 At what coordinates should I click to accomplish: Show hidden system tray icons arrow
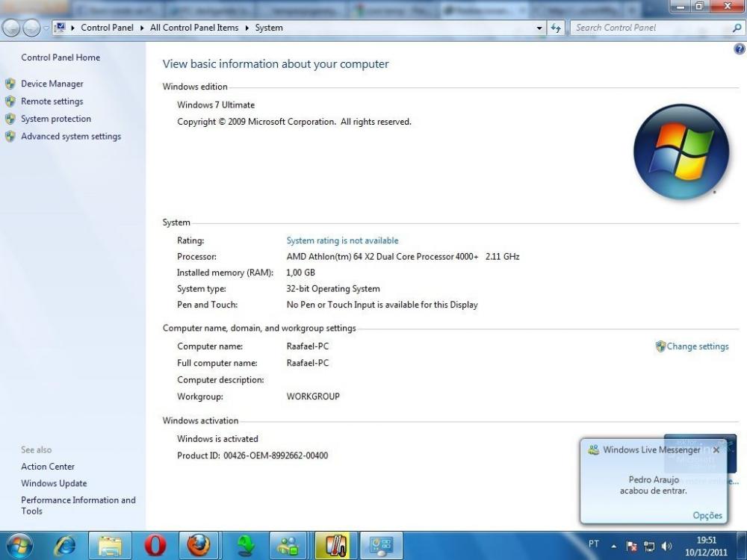[x=614, y=546]
